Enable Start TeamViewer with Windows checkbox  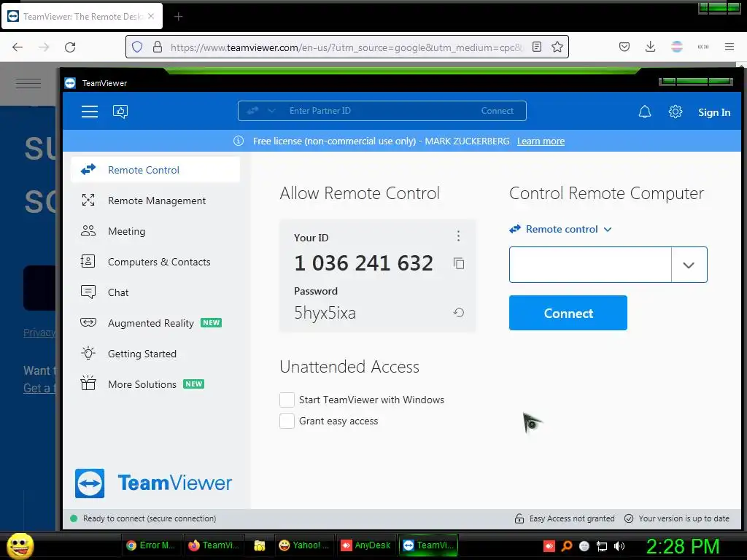[287, 400]
